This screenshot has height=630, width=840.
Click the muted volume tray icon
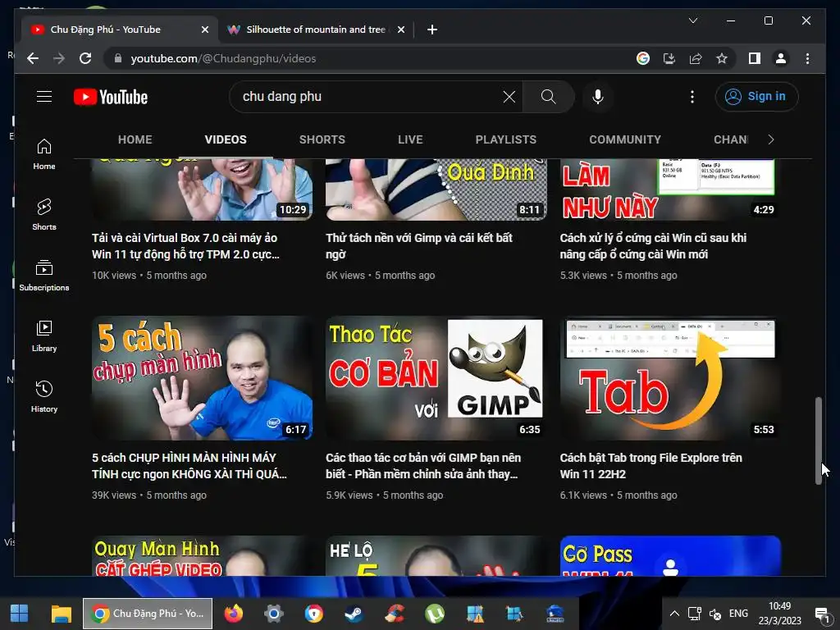(715, 614)
